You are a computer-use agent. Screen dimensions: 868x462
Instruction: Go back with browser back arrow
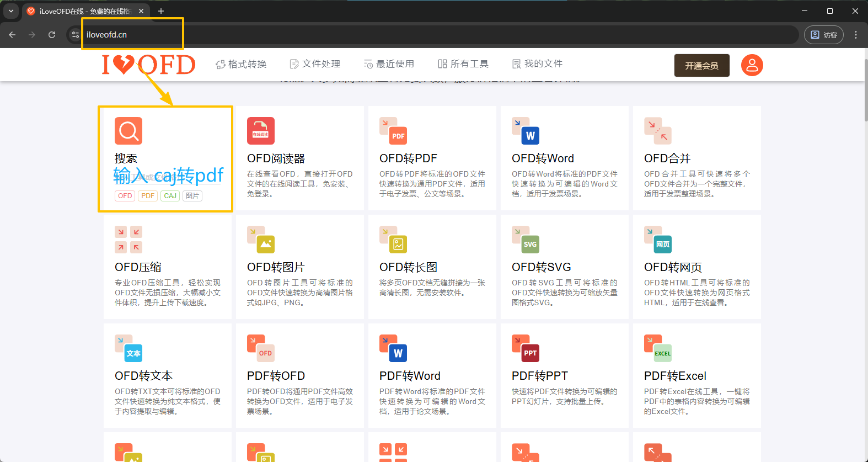click(12, 35)
